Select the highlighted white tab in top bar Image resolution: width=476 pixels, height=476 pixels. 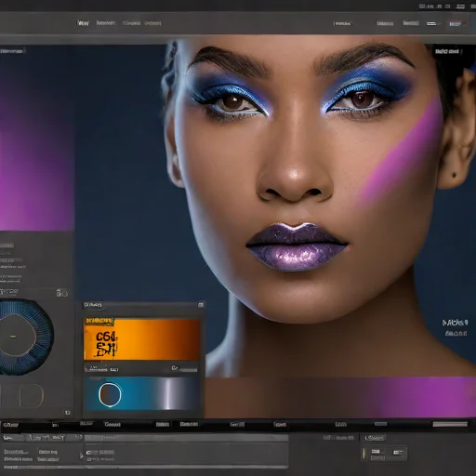click(83, 23)
